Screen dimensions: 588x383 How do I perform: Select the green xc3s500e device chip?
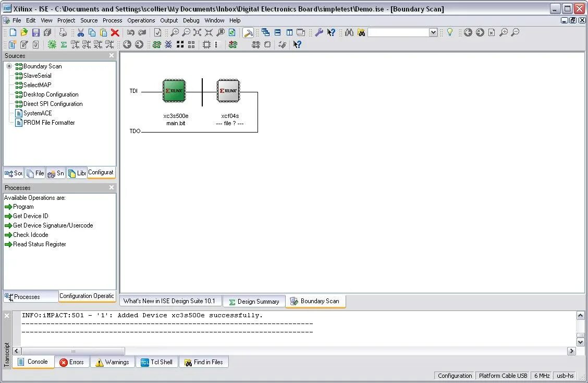click(174, 90)
